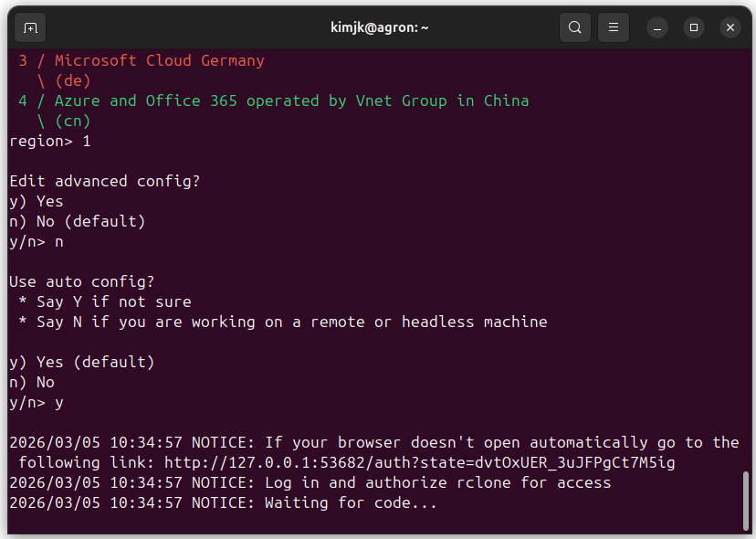Click the 'region> 1' prompt line
The width and height of the screenshot is (756, 539).
[x=50, y=141]
